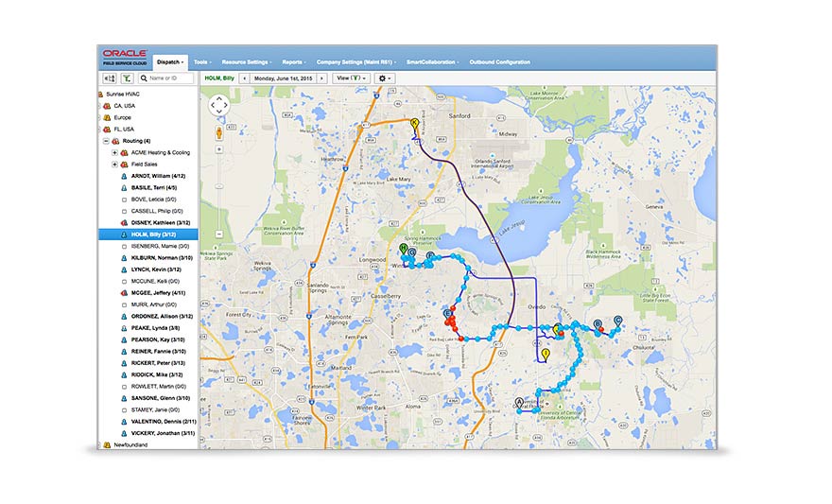Click the empty box beside MCCUNE, Kelli
The width and height of the screenshot is (832, 504).
point(124,281)
